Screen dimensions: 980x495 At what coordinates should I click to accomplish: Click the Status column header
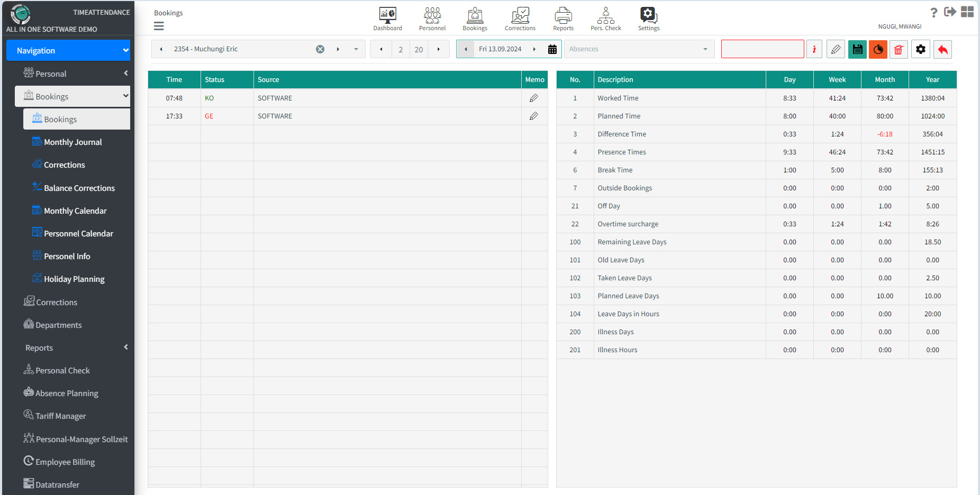point(227,79)
